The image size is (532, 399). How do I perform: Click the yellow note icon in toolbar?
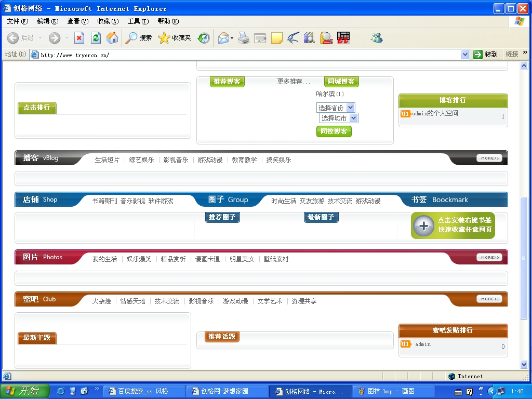[x=276, y=37]
